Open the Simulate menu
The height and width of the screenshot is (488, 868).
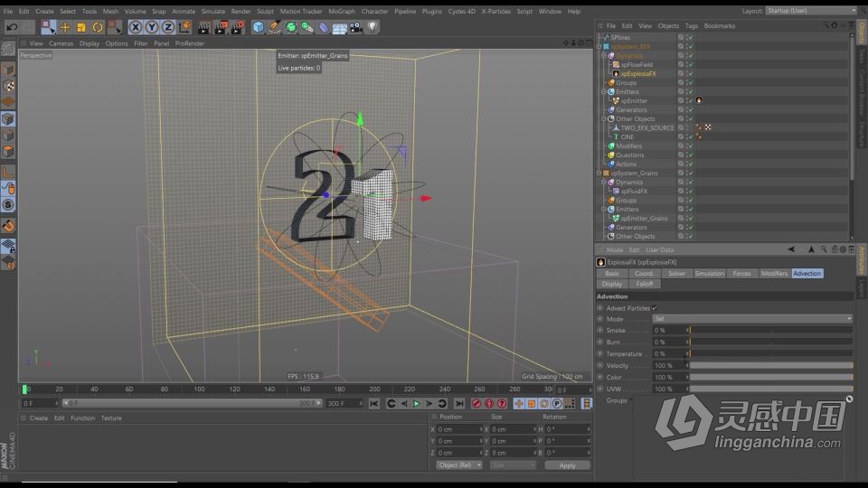[213, 11]
